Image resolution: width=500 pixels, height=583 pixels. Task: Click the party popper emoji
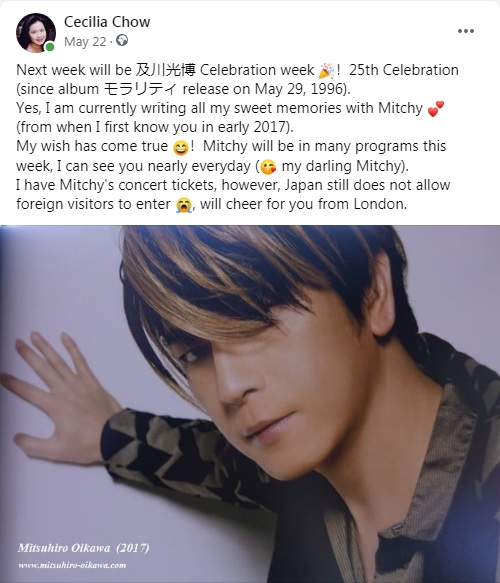[x=327, y=70]
